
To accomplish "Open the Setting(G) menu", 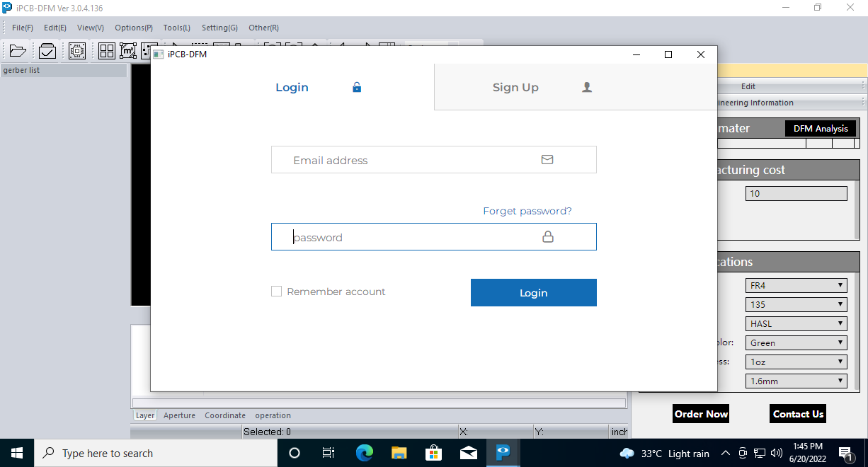I will 219,28.
